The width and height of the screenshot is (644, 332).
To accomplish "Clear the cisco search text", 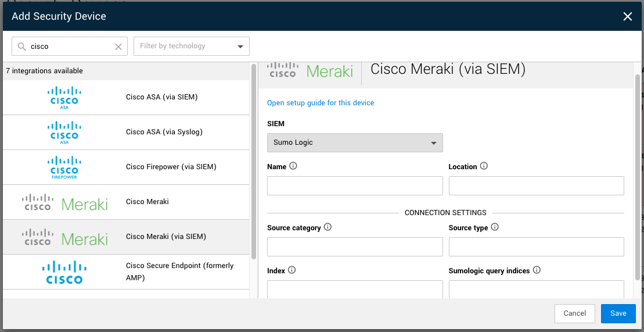I will pos(118,47).
